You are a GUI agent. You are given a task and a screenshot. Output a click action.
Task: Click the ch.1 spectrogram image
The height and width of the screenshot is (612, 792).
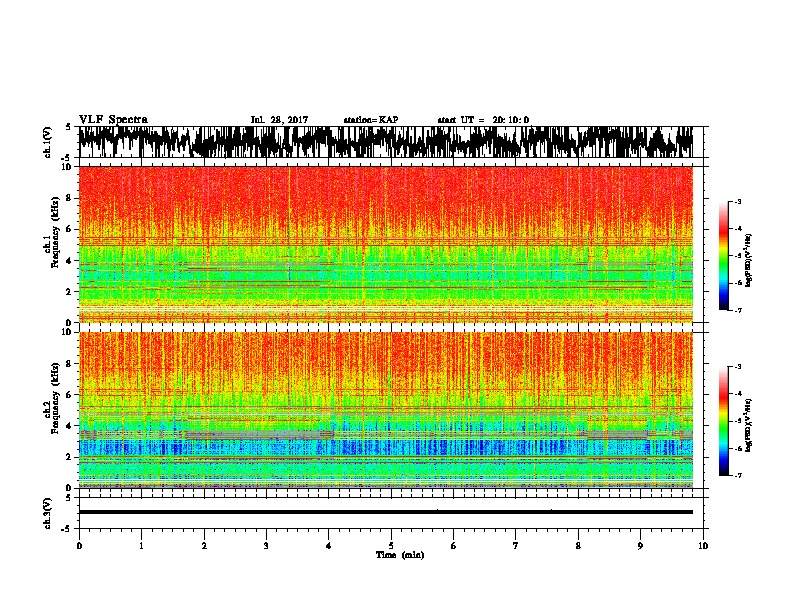click(x=386, y=244)
